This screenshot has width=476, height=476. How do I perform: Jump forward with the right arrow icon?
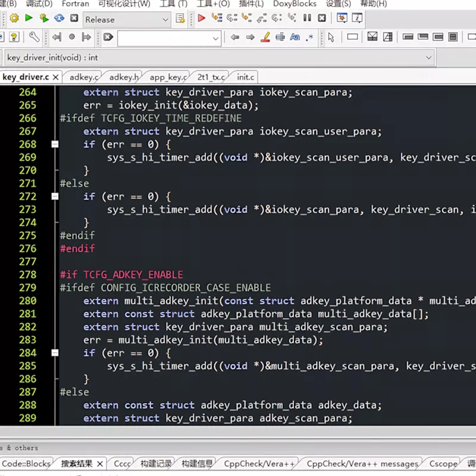(x=86, y=37)
